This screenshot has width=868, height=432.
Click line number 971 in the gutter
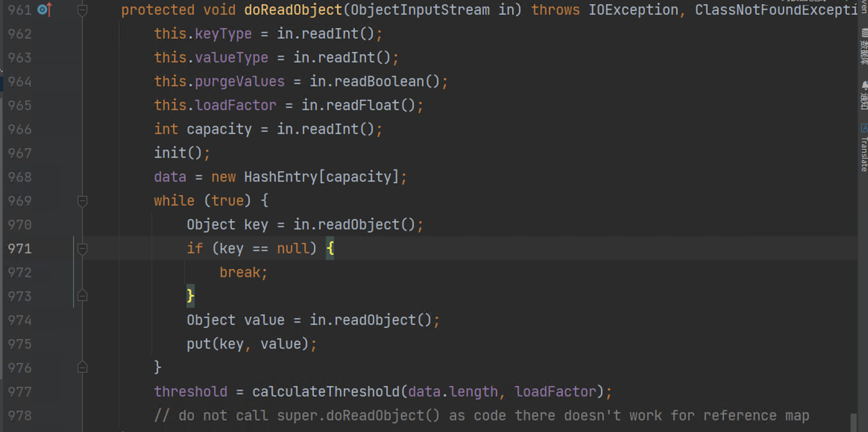tap(20, 249)
